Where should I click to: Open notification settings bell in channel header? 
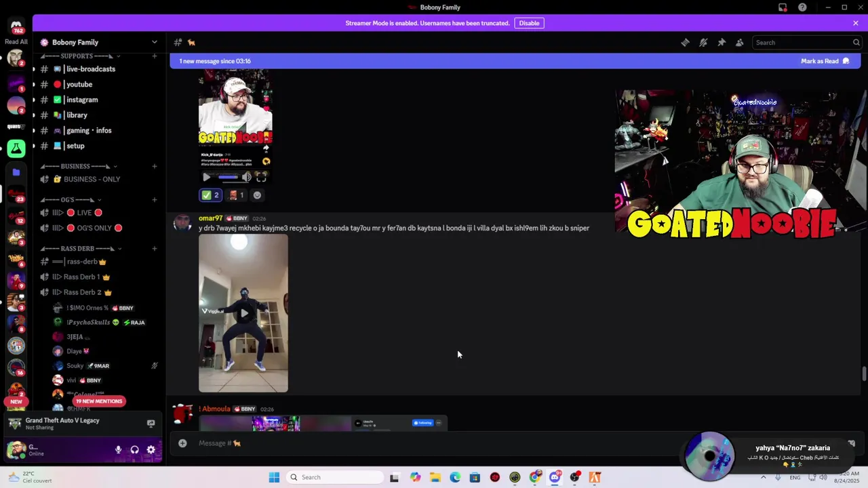point(703,42)
